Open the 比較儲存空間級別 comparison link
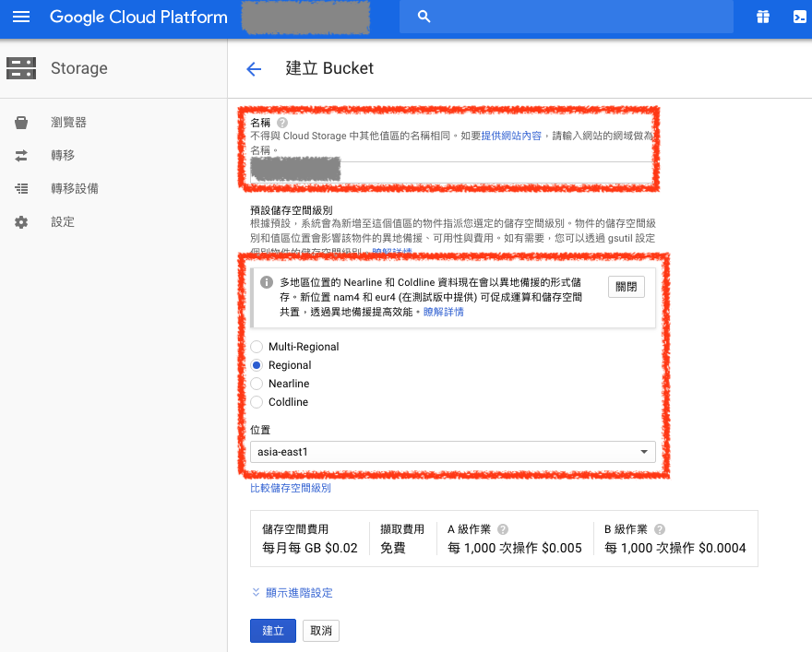Image resolution: width=812 pixels, height=652 pixels. pos(292,487)
